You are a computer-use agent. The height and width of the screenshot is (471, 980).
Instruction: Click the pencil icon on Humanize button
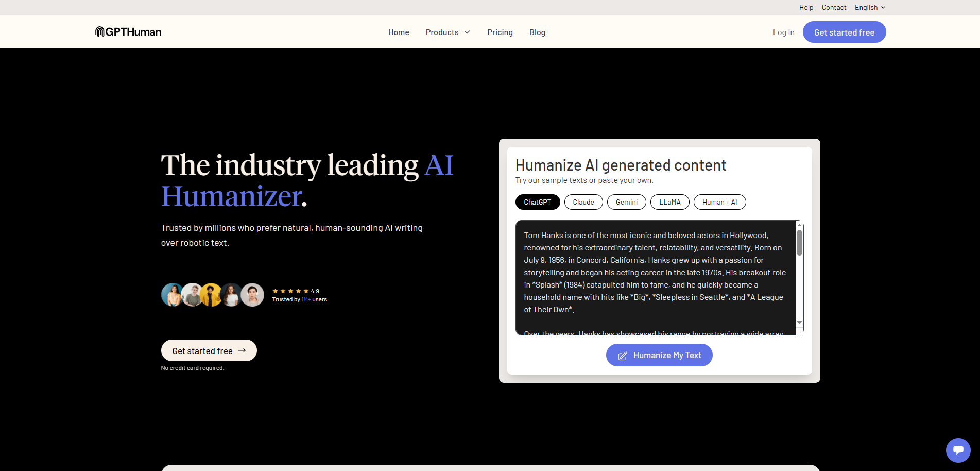[622, 356]
